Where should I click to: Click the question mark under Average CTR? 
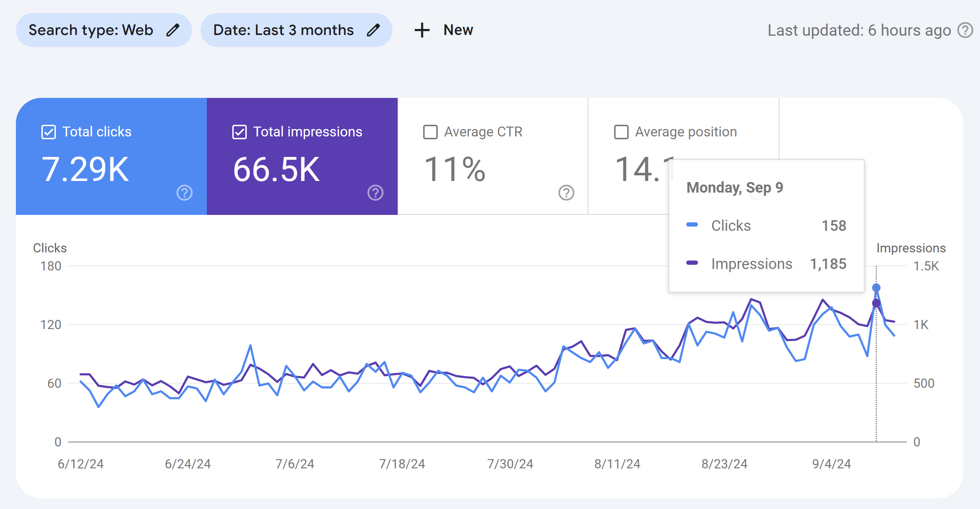(566, 193)
